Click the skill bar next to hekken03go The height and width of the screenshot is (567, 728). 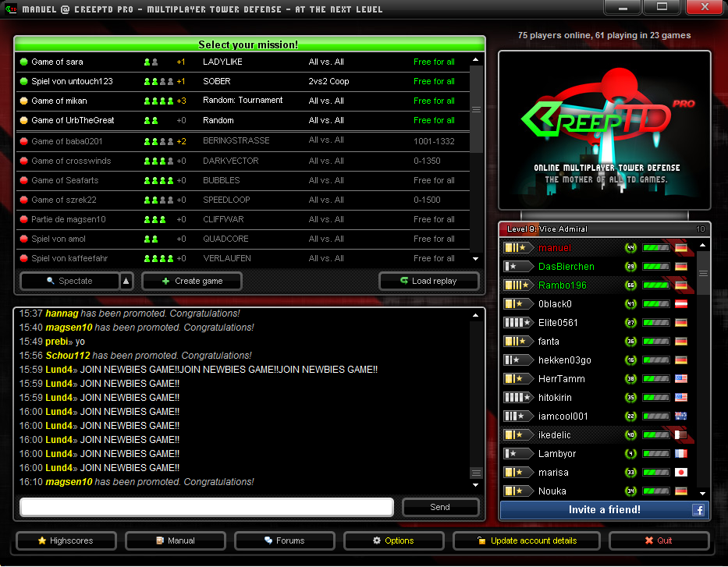tap(656, 360)
